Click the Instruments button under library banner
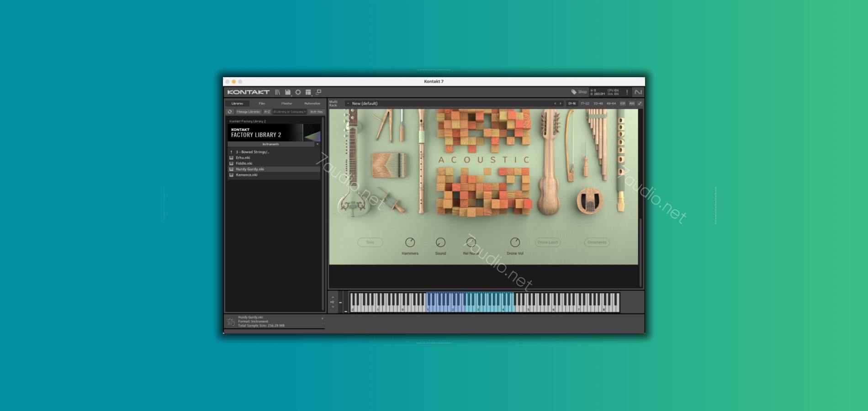The width and height of the screenshot is (868, 411). click(x=271, y=144)
